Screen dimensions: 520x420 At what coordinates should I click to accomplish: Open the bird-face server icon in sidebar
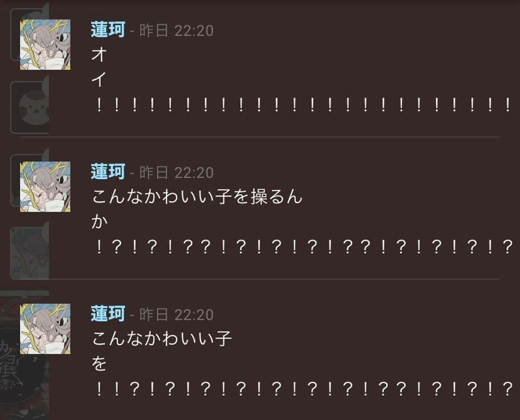[x=30, y=108]
